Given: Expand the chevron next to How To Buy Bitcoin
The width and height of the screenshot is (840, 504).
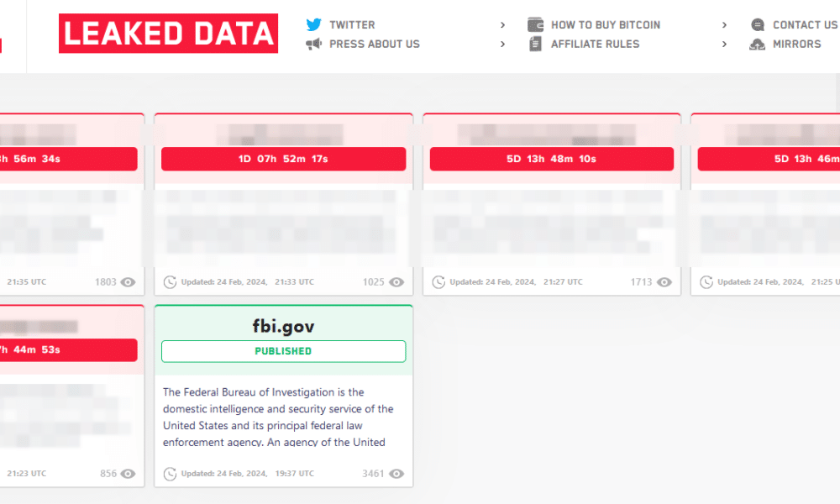Looking at the screenshot, I should (724, 24).
